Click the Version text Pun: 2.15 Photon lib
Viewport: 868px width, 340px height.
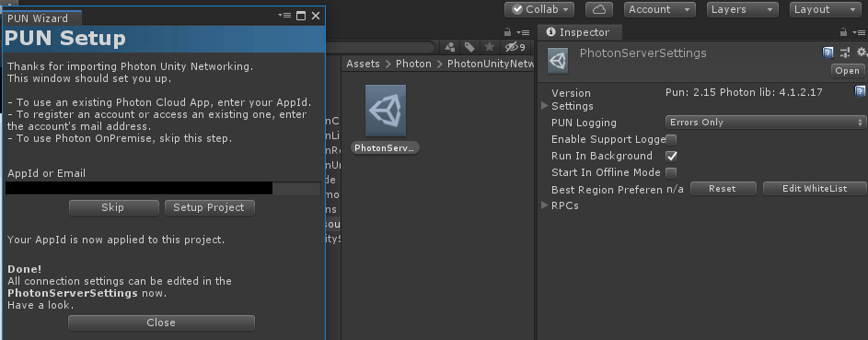[744, 92]
